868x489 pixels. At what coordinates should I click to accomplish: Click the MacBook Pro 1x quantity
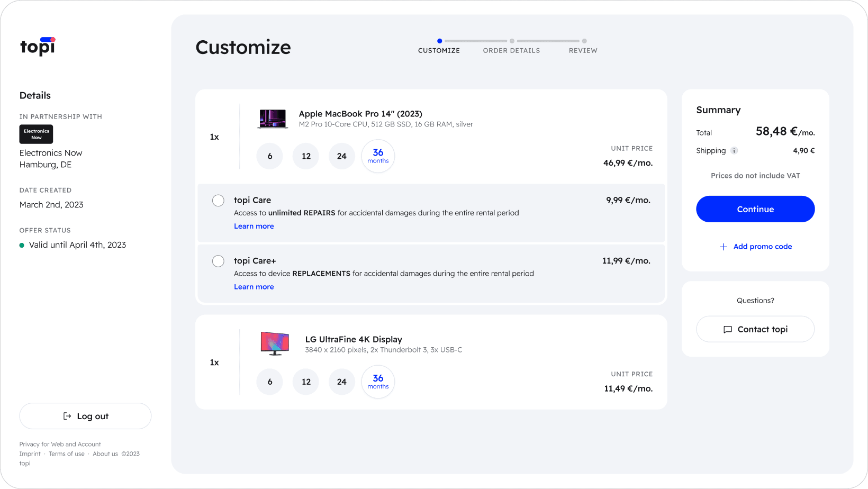[x=214, y=137]
